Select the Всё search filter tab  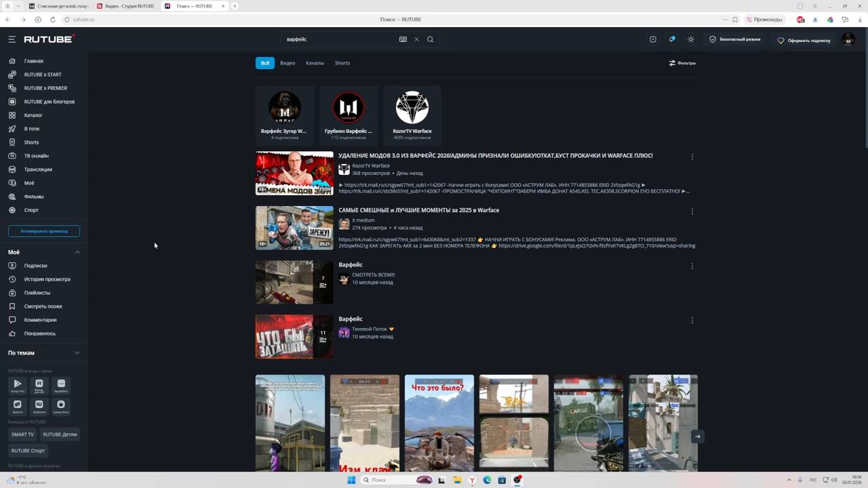coord(265,63)
